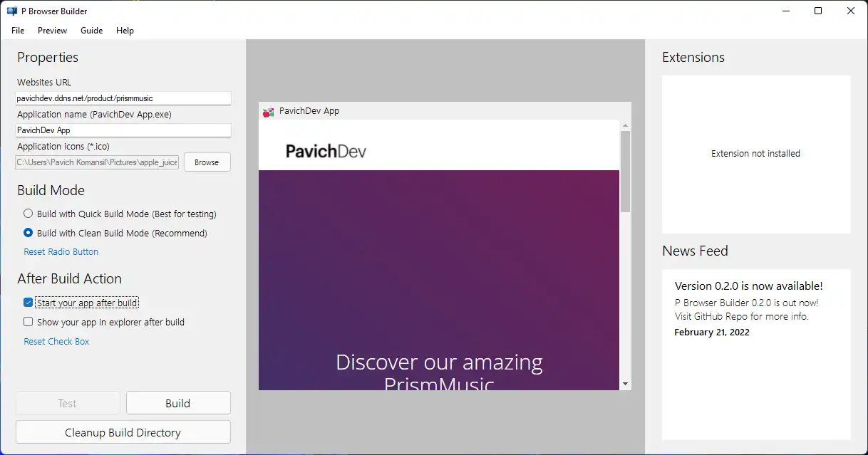Edit the Application name field
This screenshot has height=455, width=868.
[x=123, y=130]
